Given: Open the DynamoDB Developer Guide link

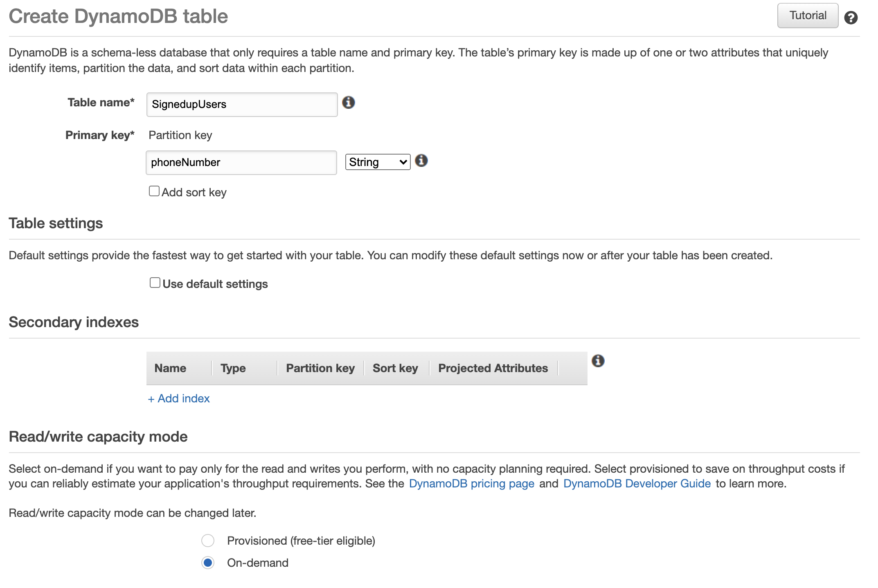Looking at the screenshot, I should pos(637,484).
